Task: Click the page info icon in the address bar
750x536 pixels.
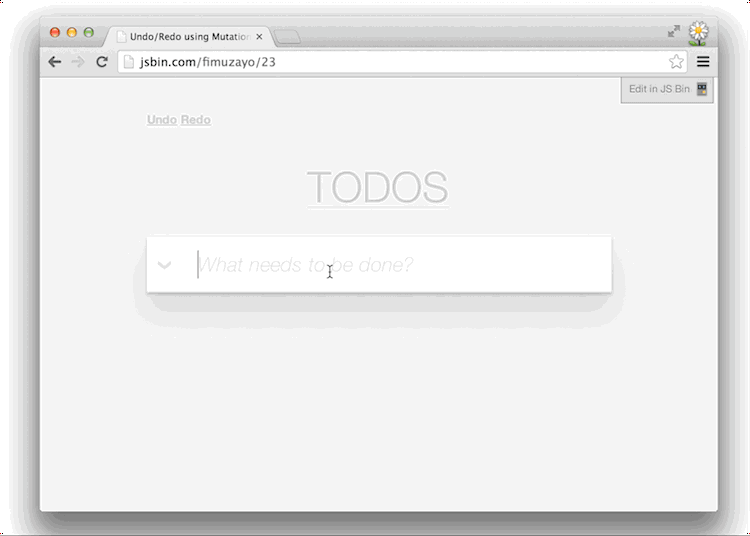Action: pyautogui.click(x=128, y=62)
